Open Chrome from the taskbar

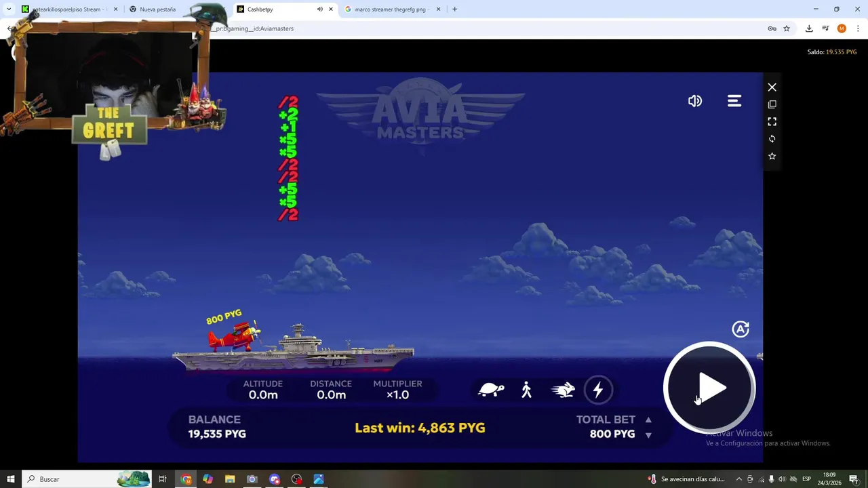click(186, 479)
